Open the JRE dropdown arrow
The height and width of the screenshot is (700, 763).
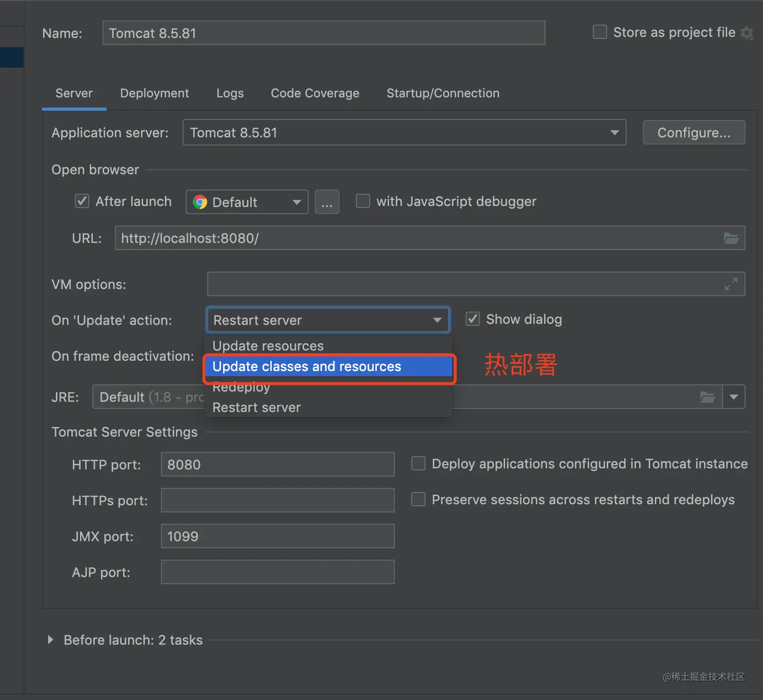(x=734, y=397)
